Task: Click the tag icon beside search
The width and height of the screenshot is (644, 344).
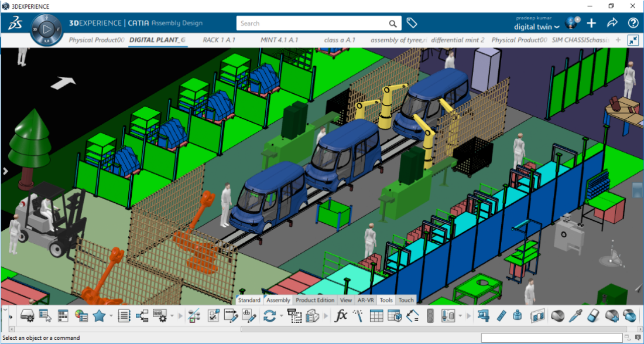Action: (412, 23)
